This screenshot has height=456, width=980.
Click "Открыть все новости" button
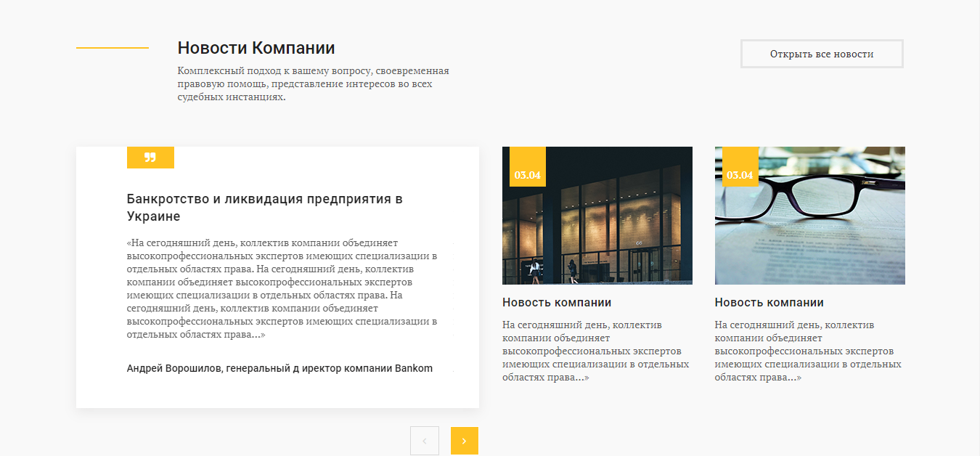pyautogui.click(x=822, y=54)
